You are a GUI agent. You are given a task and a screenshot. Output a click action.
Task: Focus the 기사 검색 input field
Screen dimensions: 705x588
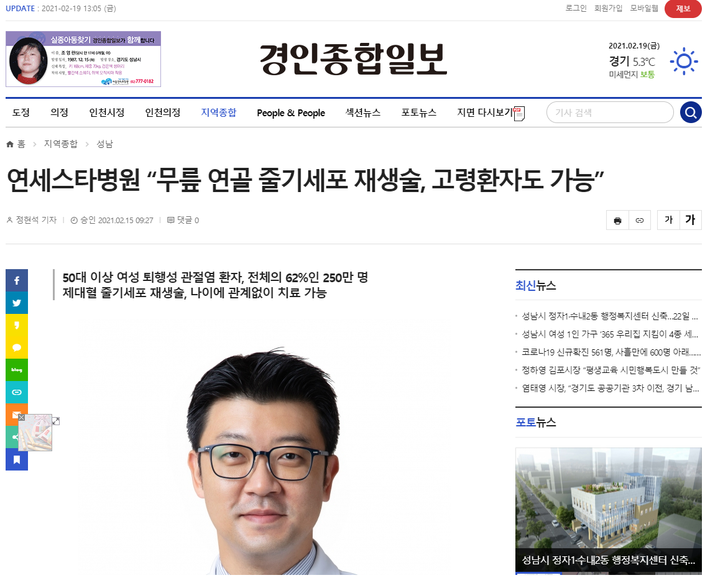(x=609, y=113)
